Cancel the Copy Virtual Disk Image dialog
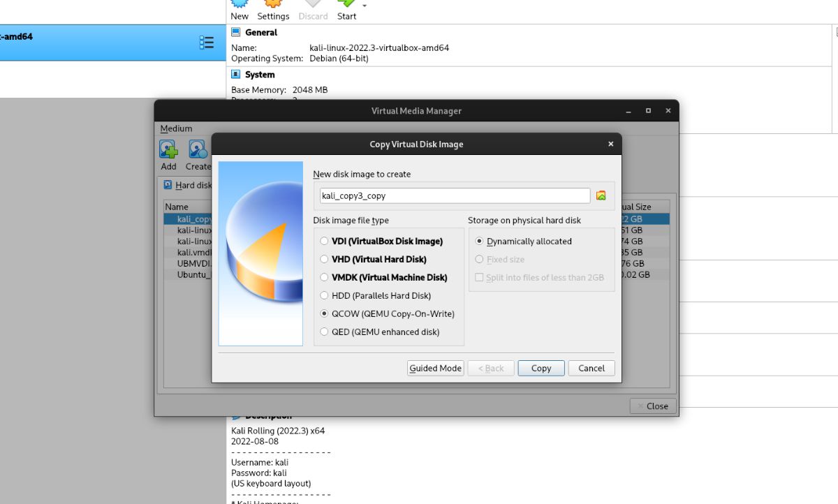The image size is (838, 504). [x=591, y=368]
